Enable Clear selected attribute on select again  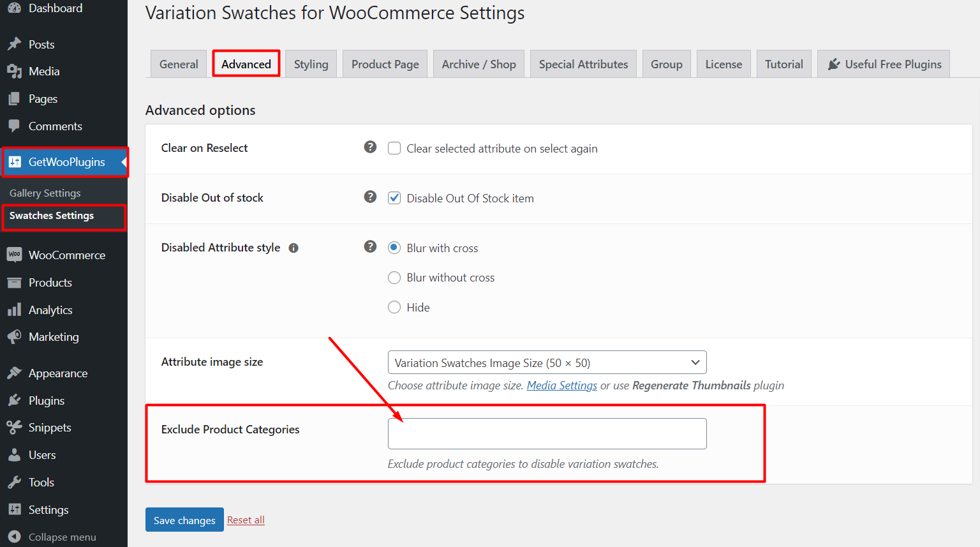coord(394,148)
